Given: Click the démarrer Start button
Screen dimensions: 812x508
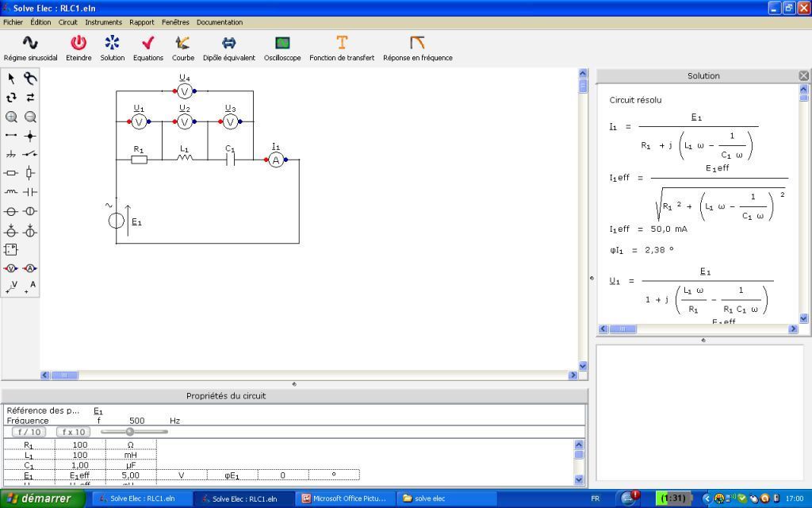Looking at the screenshot, I should tap(41, 498).
